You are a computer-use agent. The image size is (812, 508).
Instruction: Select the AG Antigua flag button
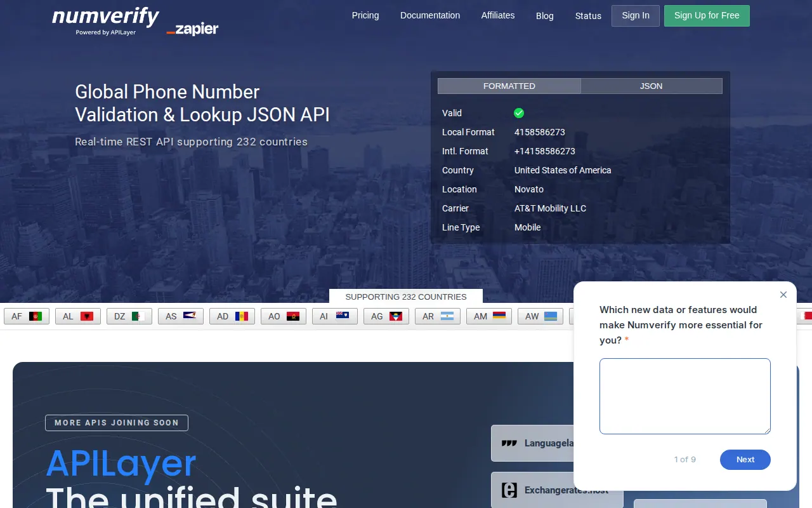[386, 316]
